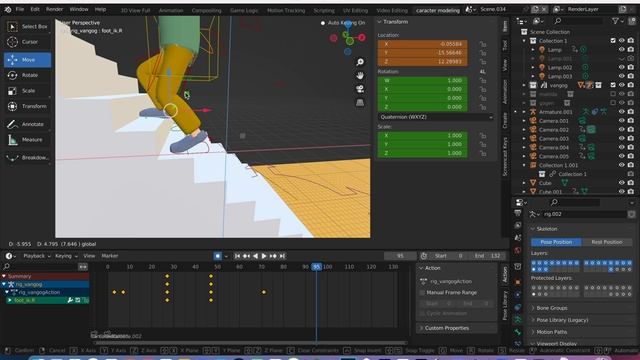
Task: Select the Measure tool
Action: click(27, 140)
